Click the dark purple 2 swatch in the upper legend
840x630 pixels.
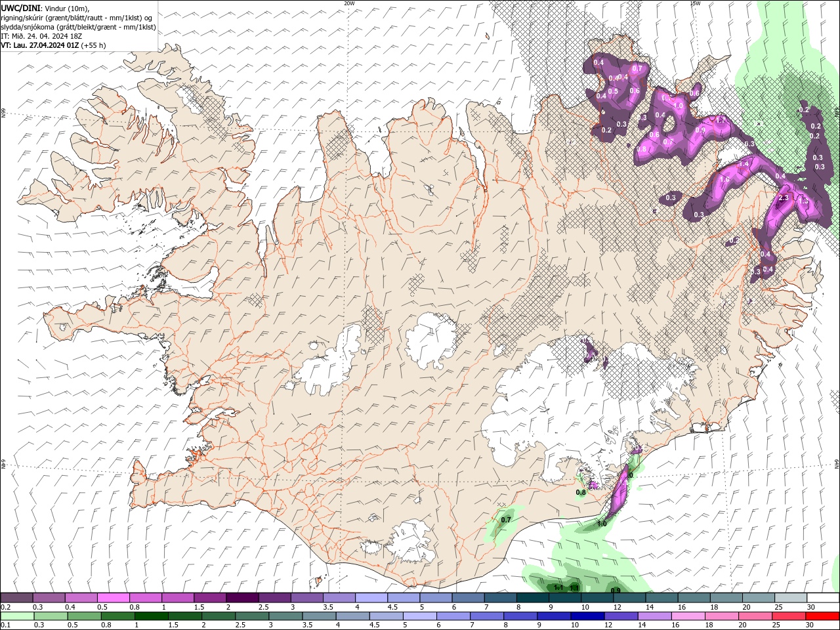(241, 598)
